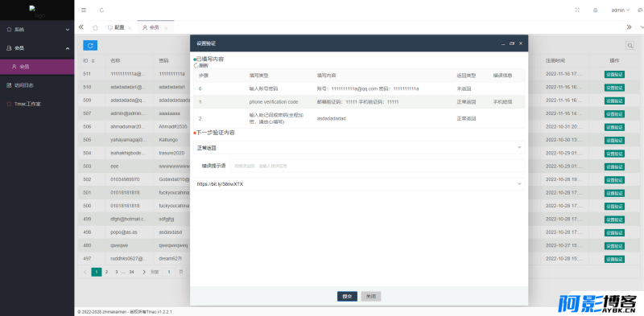Collapse the 会员 sidebar group
This screenshot has height=316, width=644.
tap(37, 48)
